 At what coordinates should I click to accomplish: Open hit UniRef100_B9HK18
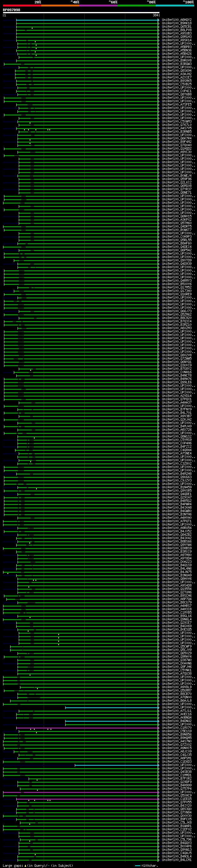tap(177, 23)
